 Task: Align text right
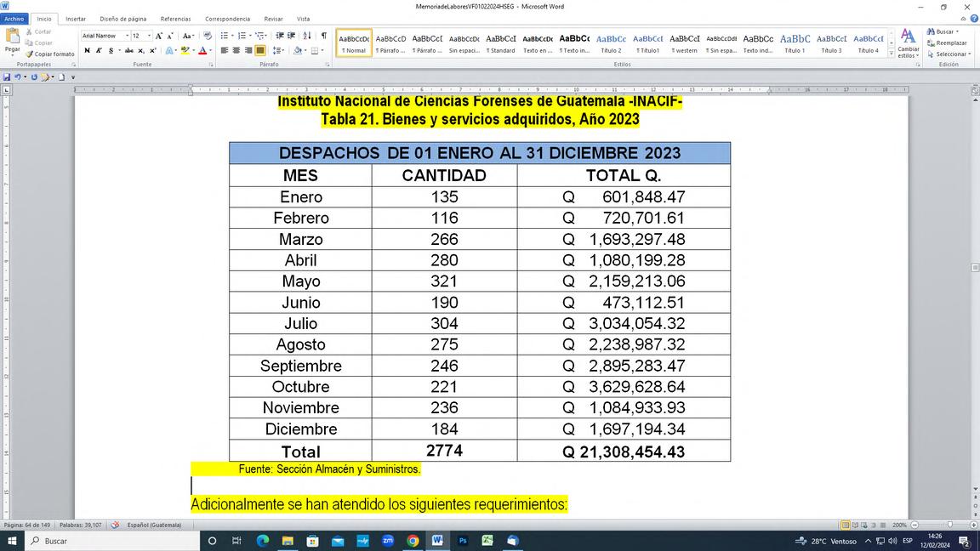[248, 51]
